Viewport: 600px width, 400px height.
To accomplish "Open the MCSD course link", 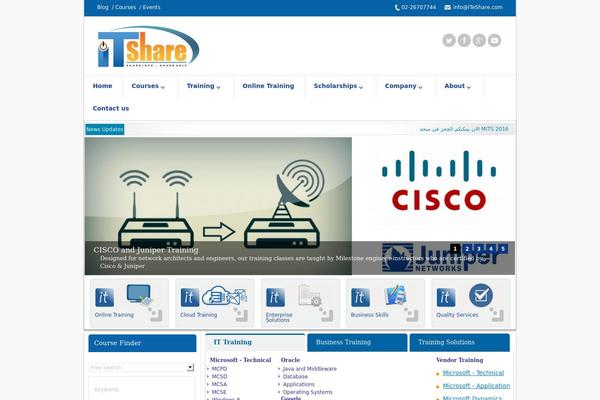I will click(219, 377).
